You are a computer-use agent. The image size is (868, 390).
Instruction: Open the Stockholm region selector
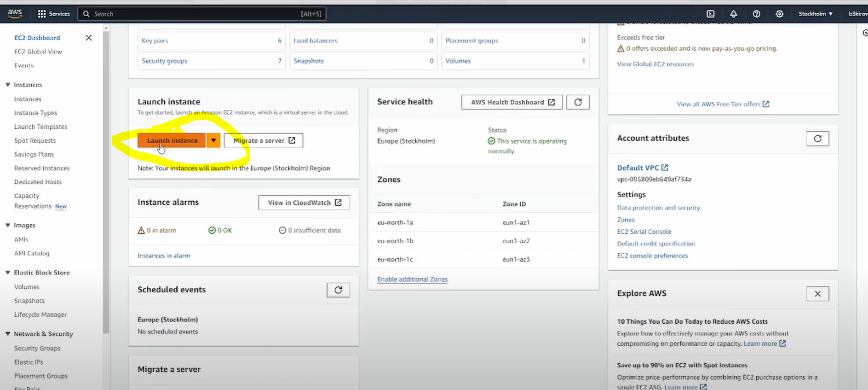pos(816,14)
